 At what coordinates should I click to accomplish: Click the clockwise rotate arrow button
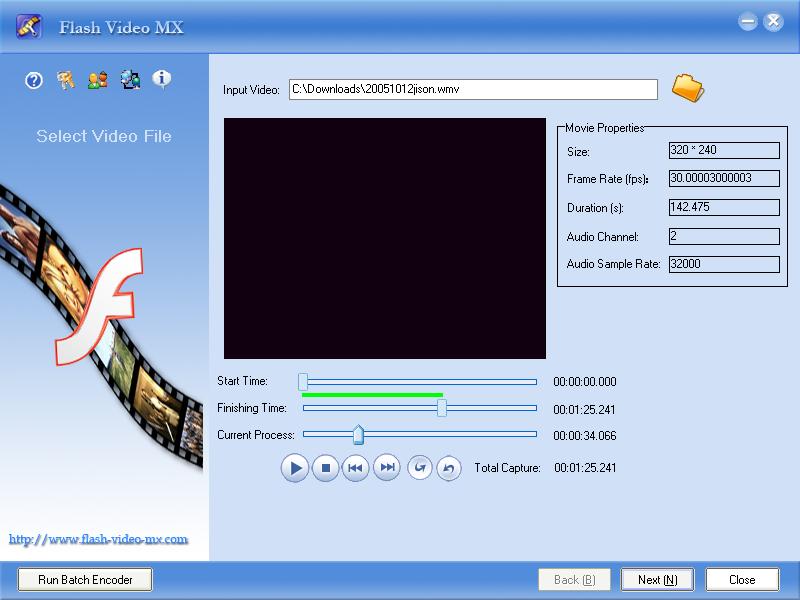420,467
